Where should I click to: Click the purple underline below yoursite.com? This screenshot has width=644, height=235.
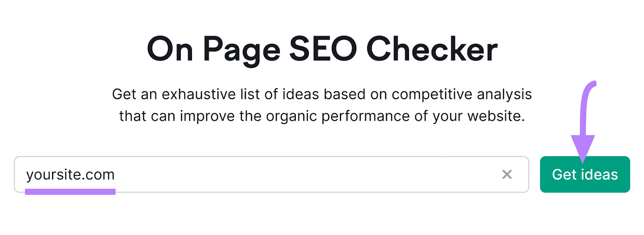(71, 192)
